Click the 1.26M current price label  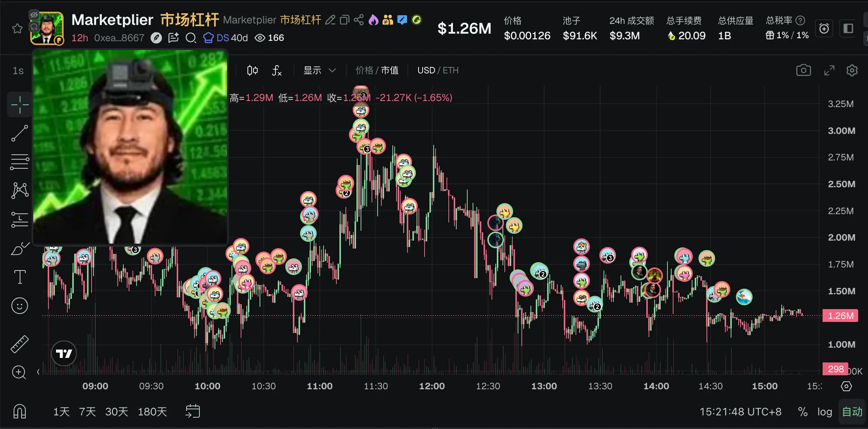(840, 316)
